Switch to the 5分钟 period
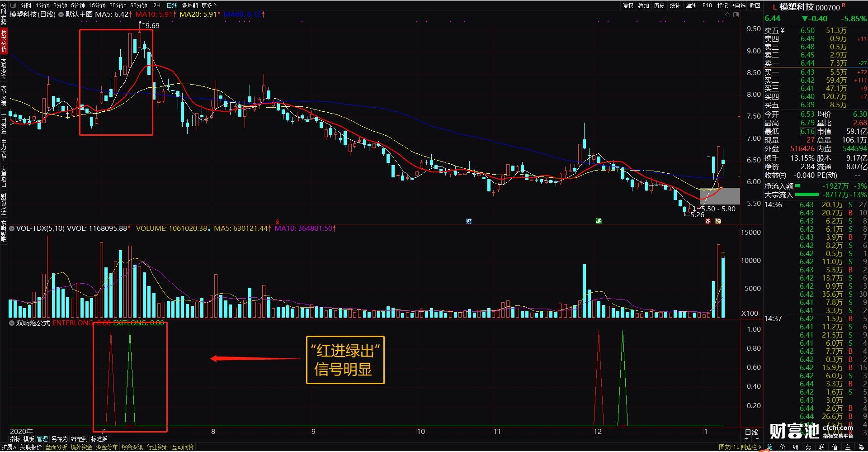Viewport: 868px width, 452px height. click(78, 5)
